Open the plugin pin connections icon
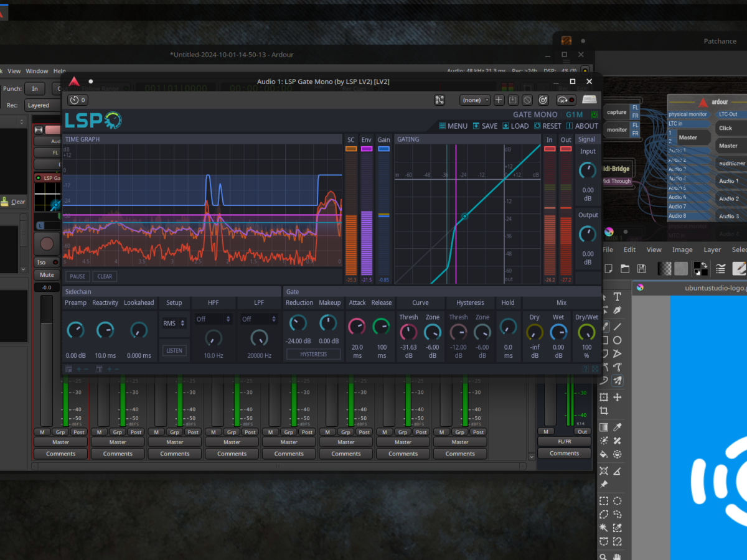This screenshot has height=560, width=747. click(x=439, y=100)
